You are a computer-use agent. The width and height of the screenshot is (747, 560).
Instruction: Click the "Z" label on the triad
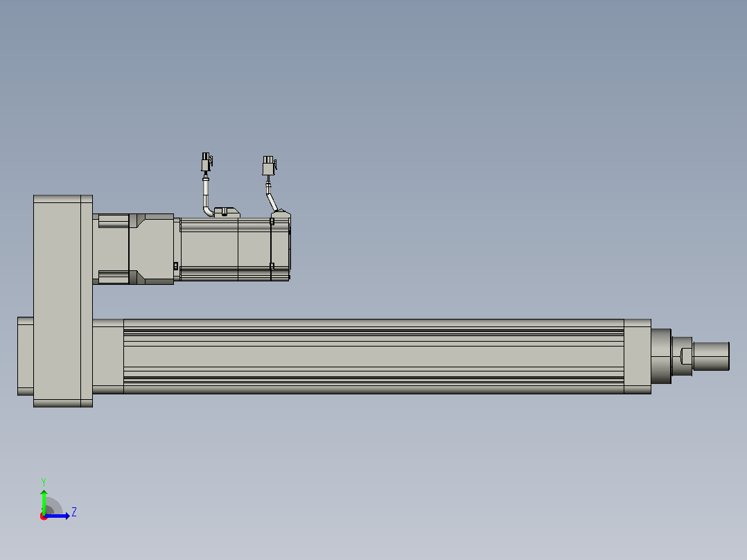click(x=74, y=512)
